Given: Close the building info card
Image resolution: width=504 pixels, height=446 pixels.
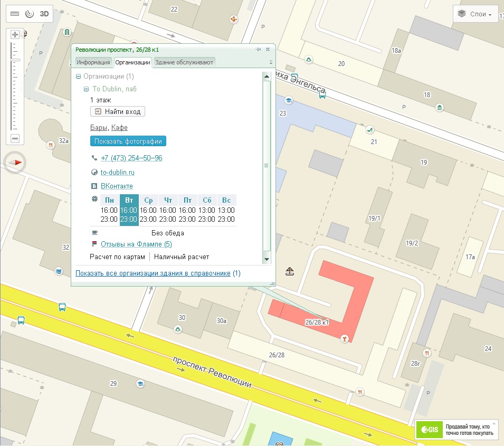Looking at the screenshot, I should coord(268,50).
